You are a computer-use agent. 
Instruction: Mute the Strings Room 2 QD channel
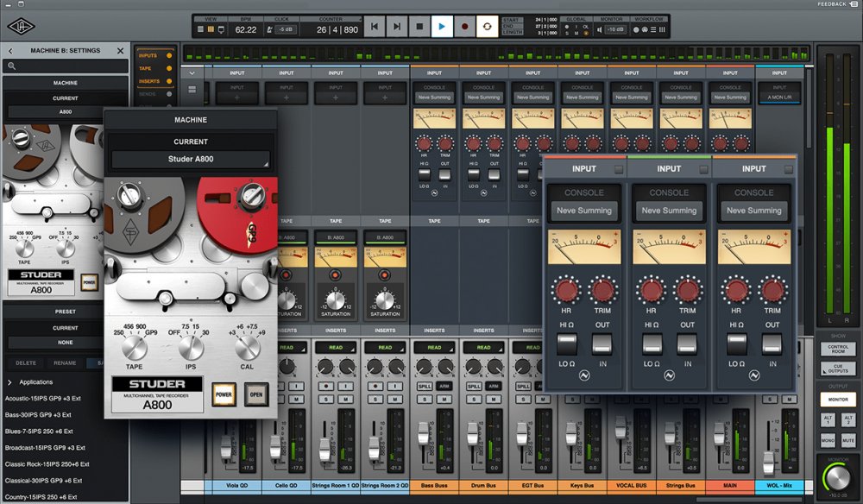394,399
